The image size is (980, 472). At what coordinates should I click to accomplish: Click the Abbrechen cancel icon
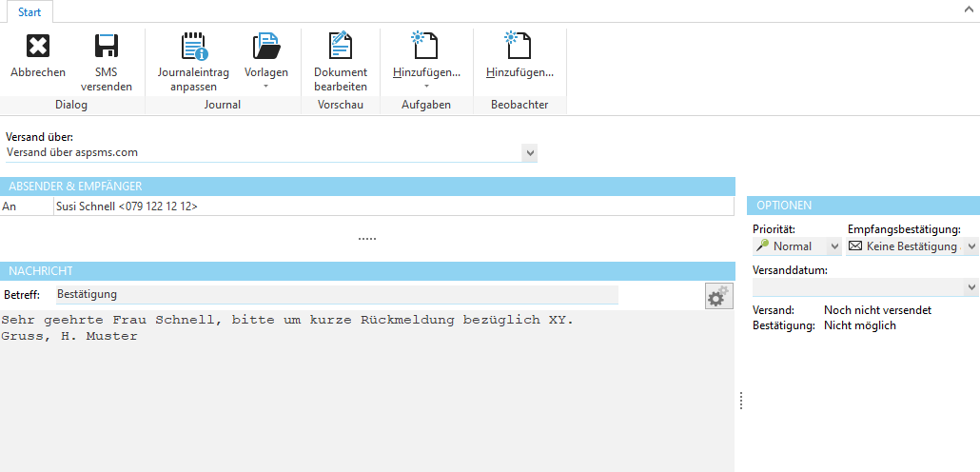pos(37,47)
